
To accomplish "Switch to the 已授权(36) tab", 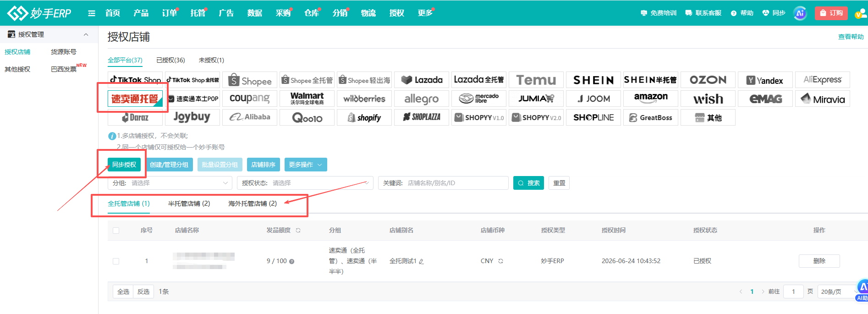I will click(170, 60).
